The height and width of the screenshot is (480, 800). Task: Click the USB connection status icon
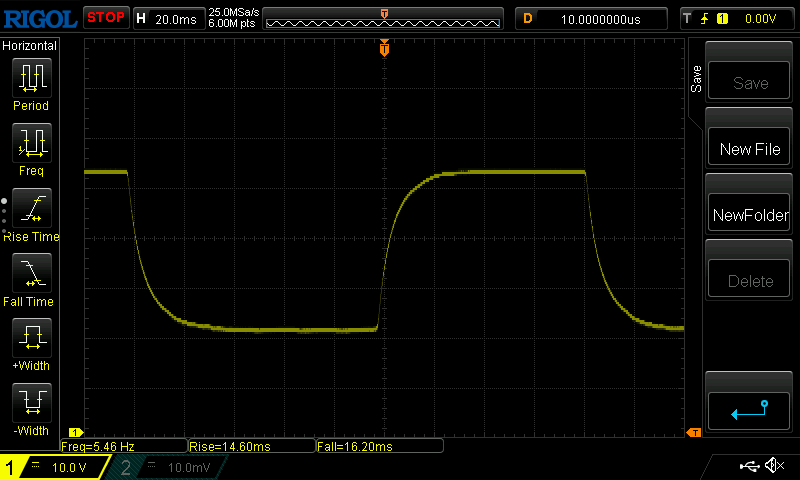(751, 466)
